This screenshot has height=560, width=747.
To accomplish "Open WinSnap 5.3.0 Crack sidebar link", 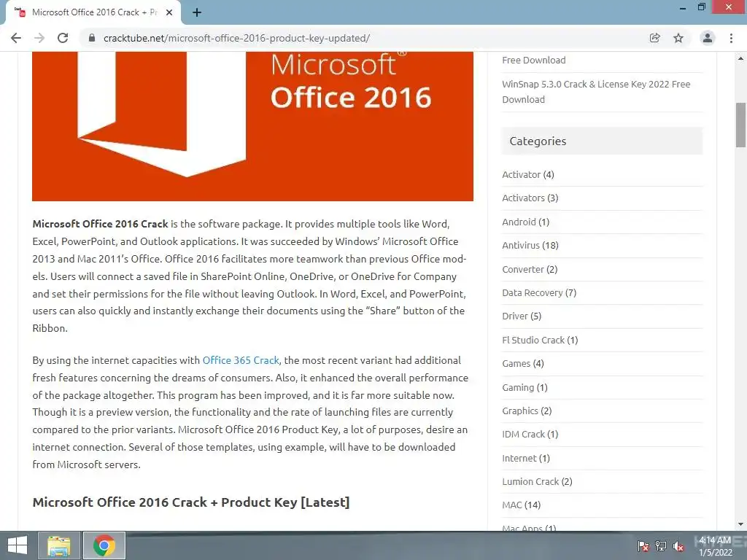I will (x=596, y=91).
